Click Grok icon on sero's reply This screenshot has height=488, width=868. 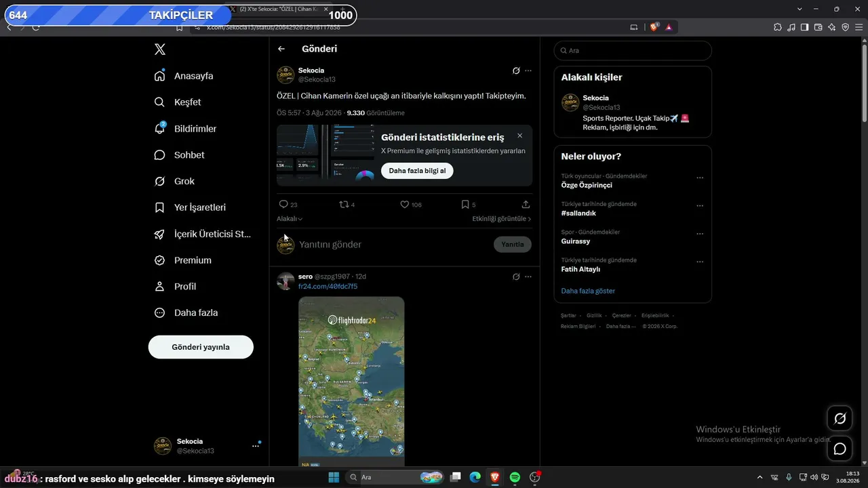point(516,277)
